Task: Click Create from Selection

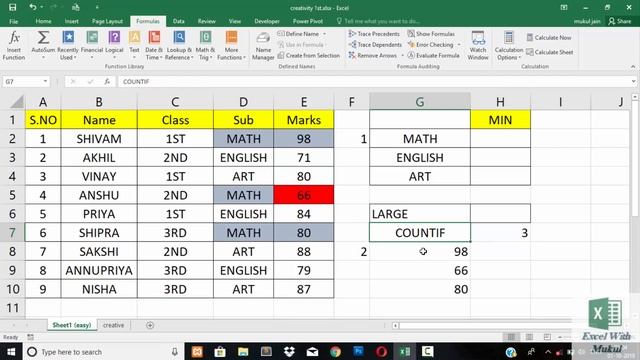Action: pos(309,55)
